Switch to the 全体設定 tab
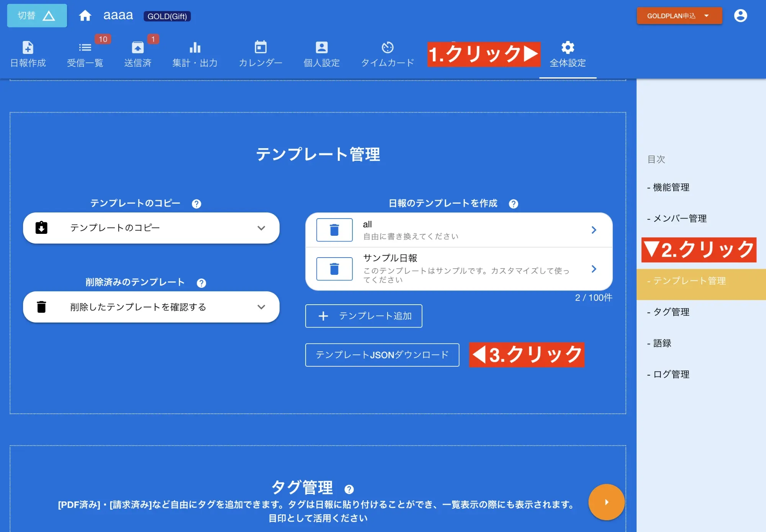766x532 pixels. click(568, 54)
